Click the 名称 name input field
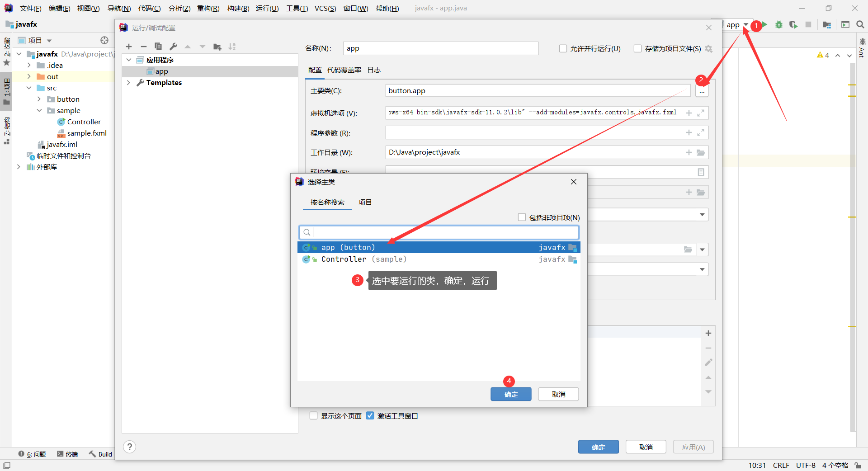Screen dimensions: 868x471 441,48
